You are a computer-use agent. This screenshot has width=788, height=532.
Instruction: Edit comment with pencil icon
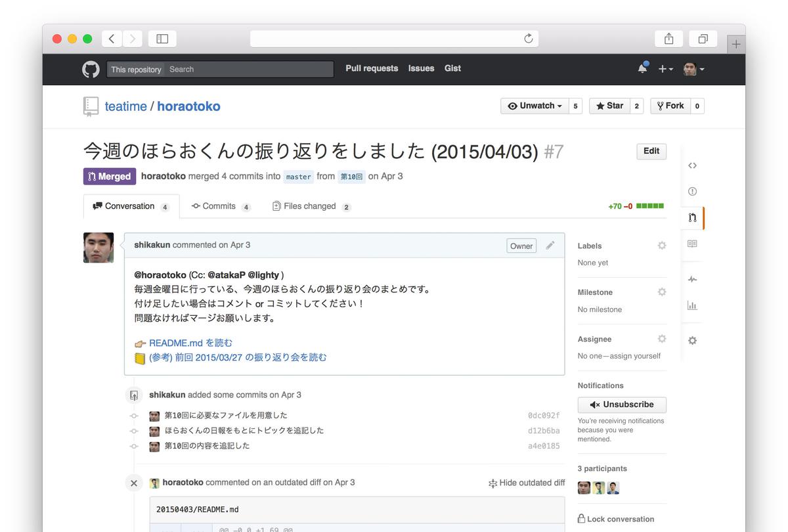click(x=550, y=245)
